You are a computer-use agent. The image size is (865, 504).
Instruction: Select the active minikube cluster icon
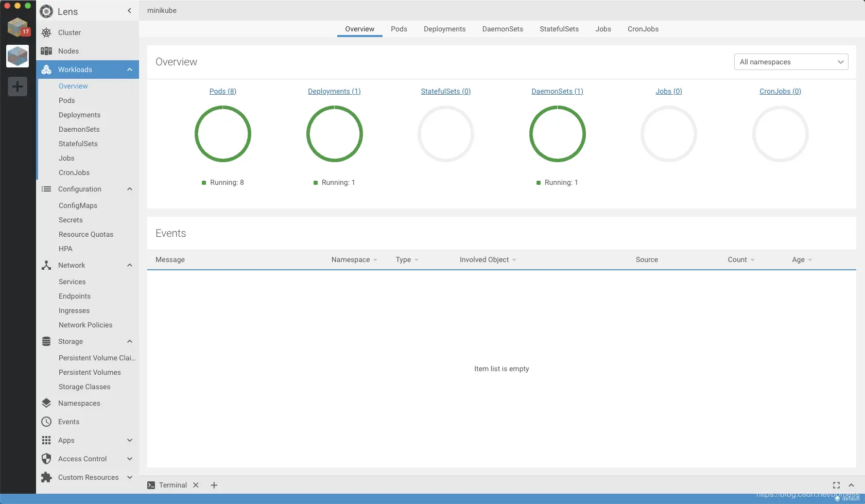click(18, 56)
